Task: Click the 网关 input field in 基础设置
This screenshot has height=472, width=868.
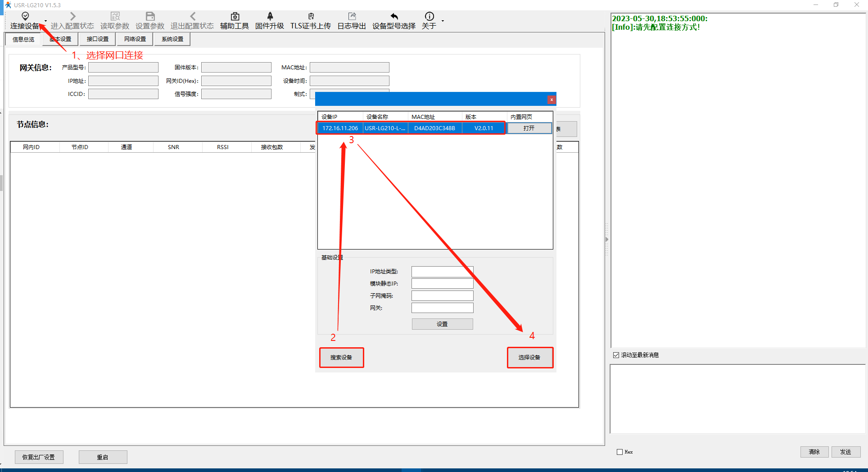Action: pos(443,308)
